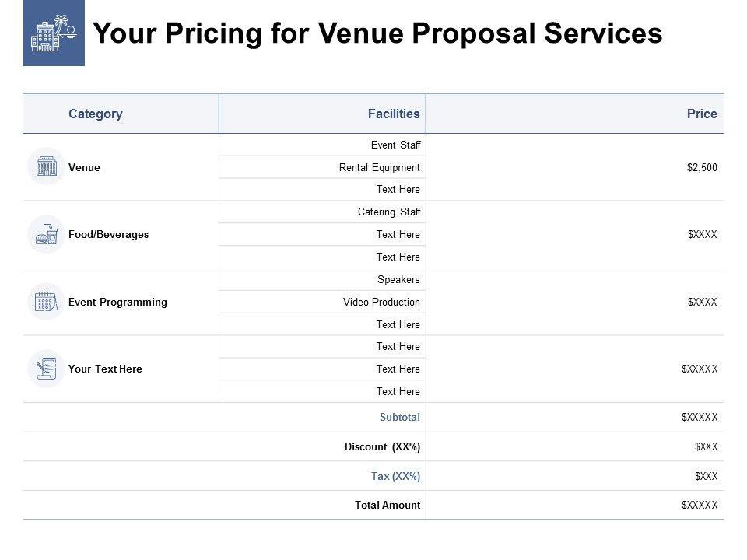This screenshot has width=747, height=560.
Task: Click the Total Amount label
Action: click(x=388, y=505)
